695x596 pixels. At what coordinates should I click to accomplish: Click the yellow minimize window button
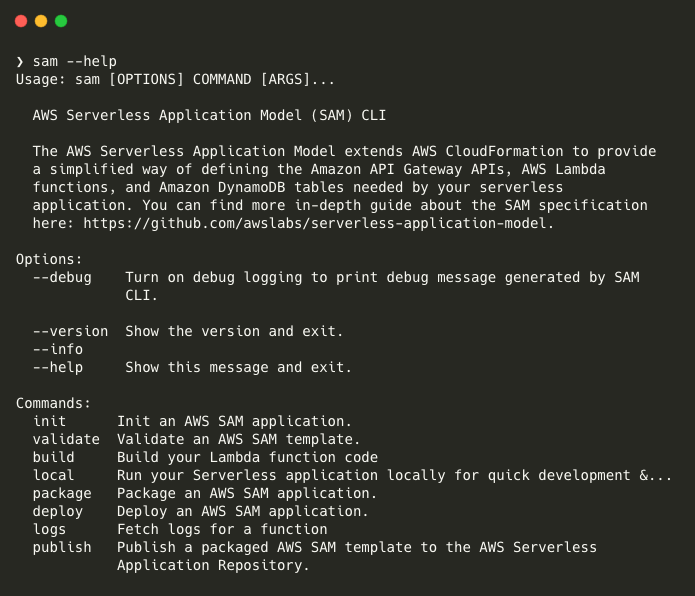[x=41, y=20]
